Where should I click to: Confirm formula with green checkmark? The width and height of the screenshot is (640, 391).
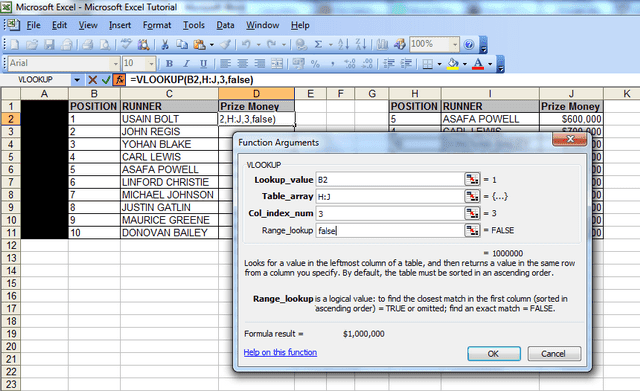coord(106,80)
